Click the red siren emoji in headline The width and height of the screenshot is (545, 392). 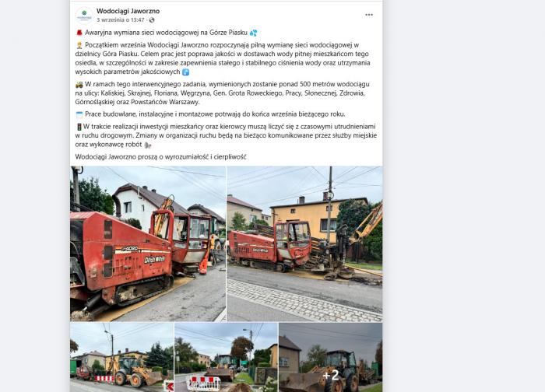coord(79,33)
